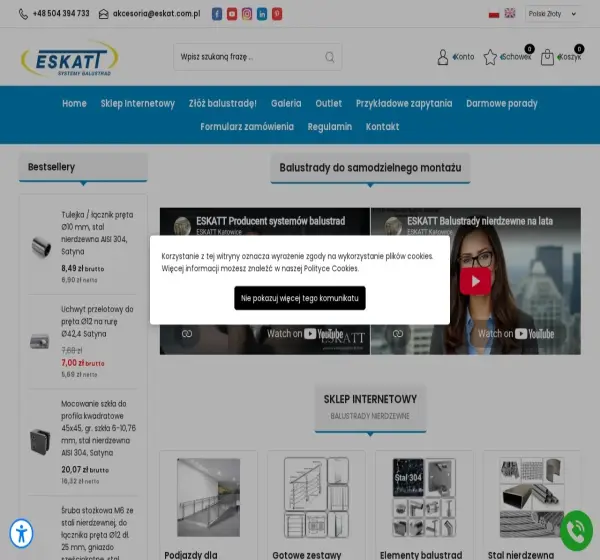Image resolution: width=600 pixels, height=560 pixels.
Task: Click the '20,07 zł brutto' price
Action: coord(85,469)
